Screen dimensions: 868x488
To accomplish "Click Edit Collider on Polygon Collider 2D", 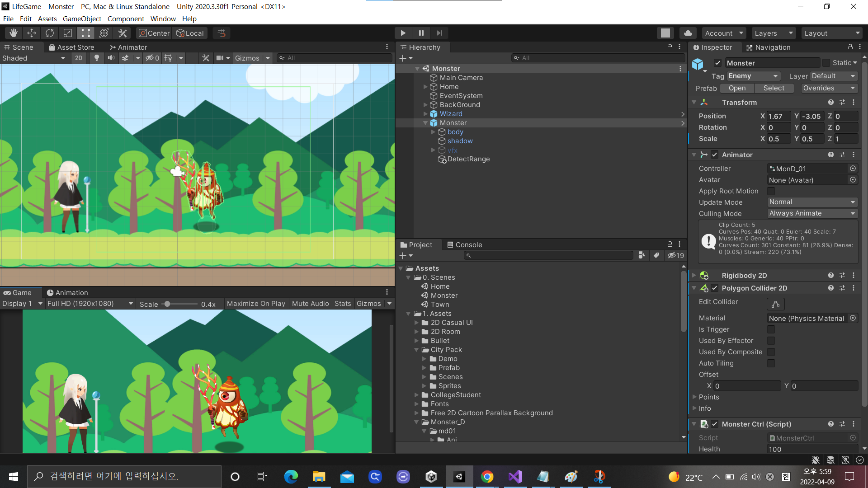I will click(775, 304).
